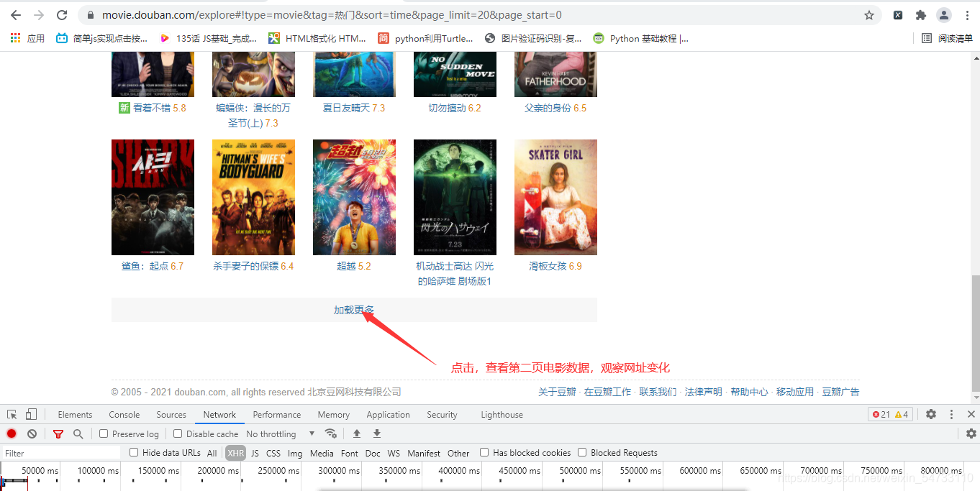Activate the inspect element picker tool
The image size is (980, 491).
[12, 414]
